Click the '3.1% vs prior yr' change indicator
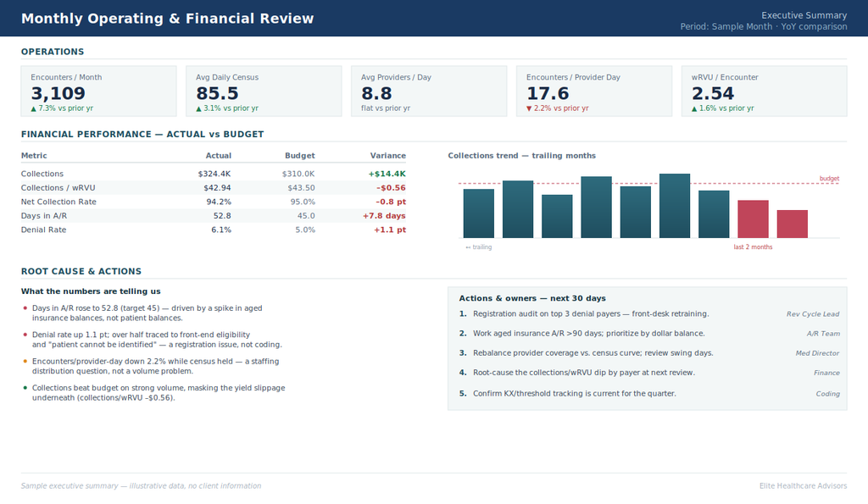This screenshot has height=504, width=868. point(227,108)
